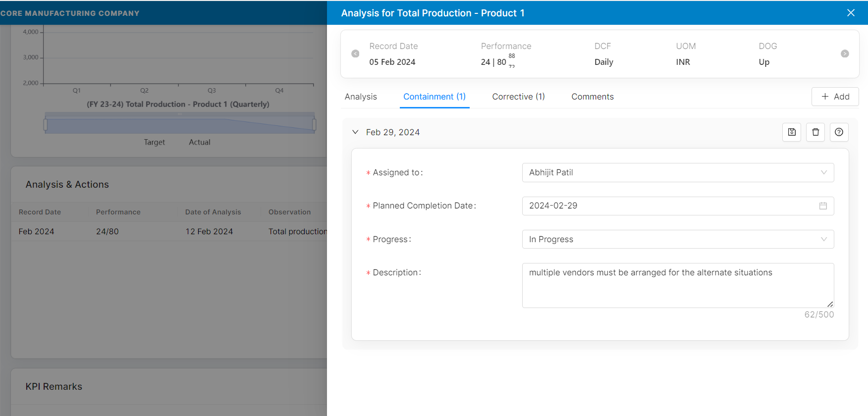Click the Up DOG value
Viewport: 868px width, 416px height.
coord(764,62)
